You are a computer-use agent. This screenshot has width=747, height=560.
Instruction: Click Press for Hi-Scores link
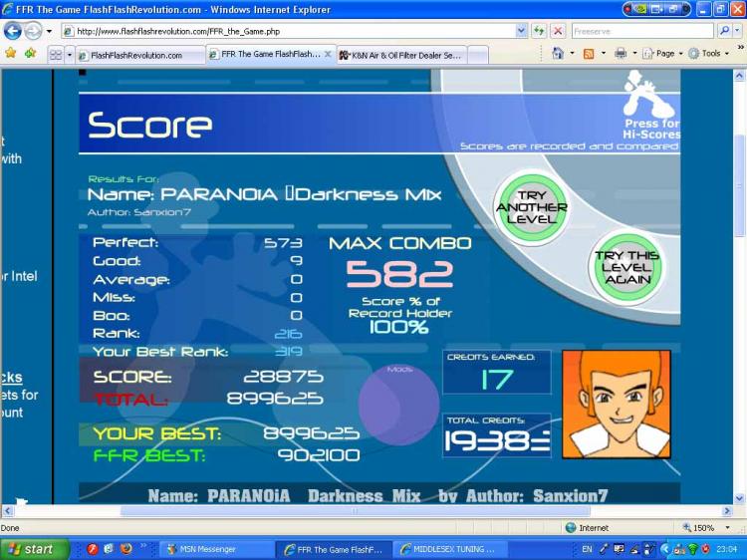tap(651, 129)
